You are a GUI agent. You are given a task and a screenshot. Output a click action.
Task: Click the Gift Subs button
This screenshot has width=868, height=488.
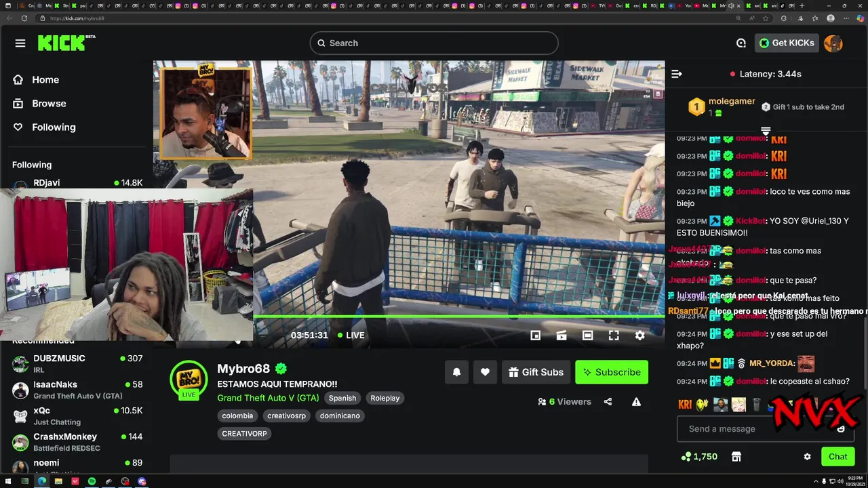536,372
